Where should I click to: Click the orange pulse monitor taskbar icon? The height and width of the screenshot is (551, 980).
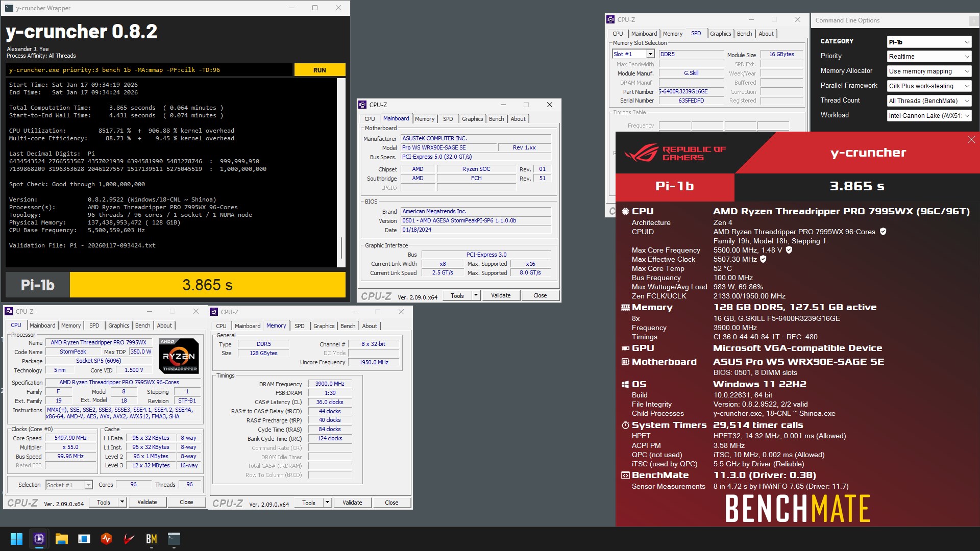[107, 539]
